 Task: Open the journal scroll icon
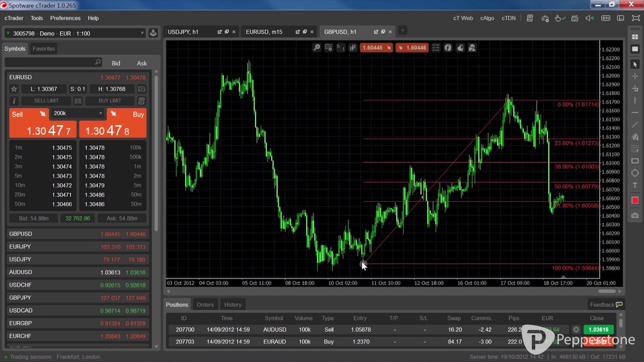pos(530,18)
